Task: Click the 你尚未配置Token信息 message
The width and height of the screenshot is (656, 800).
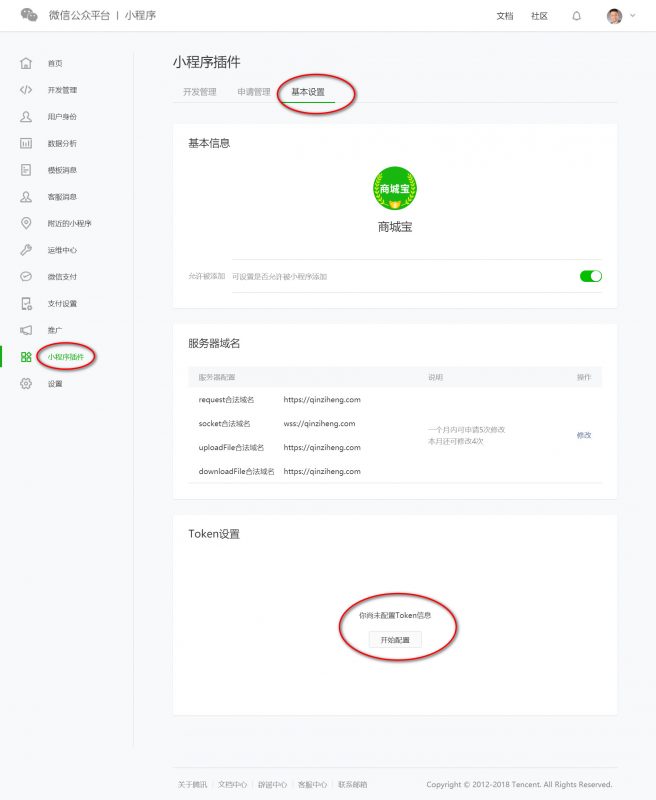Action: [x=395, y=615]
